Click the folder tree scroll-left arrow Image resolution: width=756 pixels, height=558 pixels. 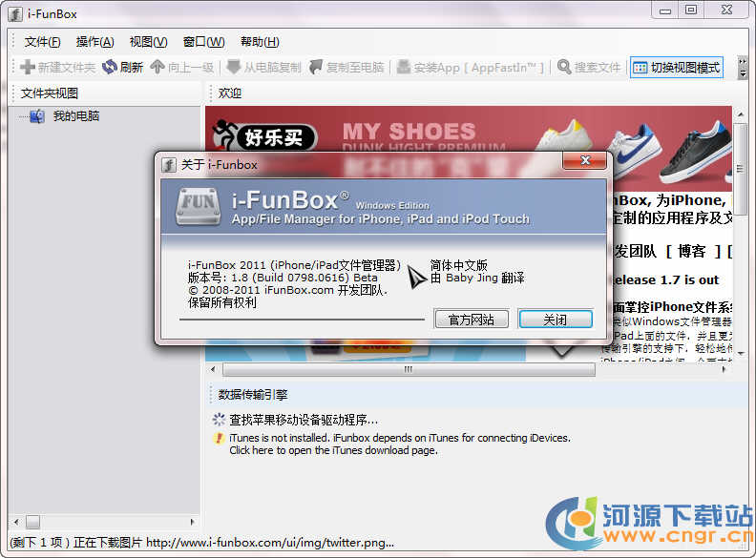point(17,522)
